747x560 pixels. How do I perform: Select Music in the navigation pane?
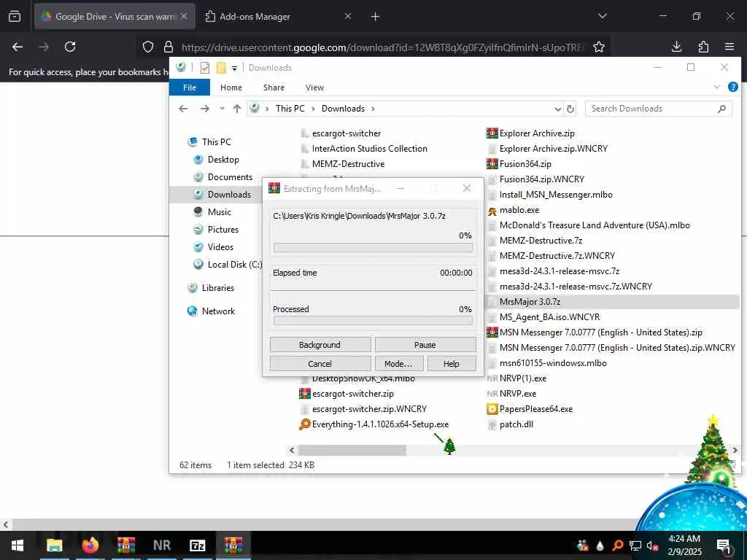[219, 212]
